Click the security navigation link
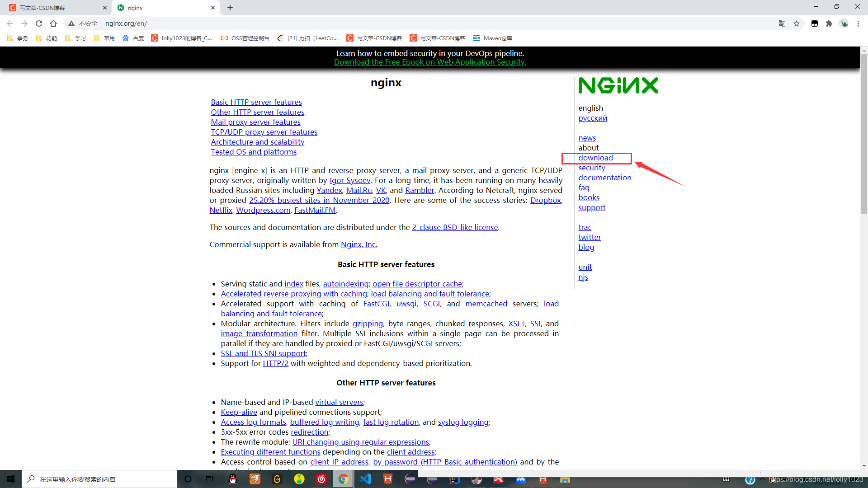This screenshot has height=488, width=868. pos(591,167)
